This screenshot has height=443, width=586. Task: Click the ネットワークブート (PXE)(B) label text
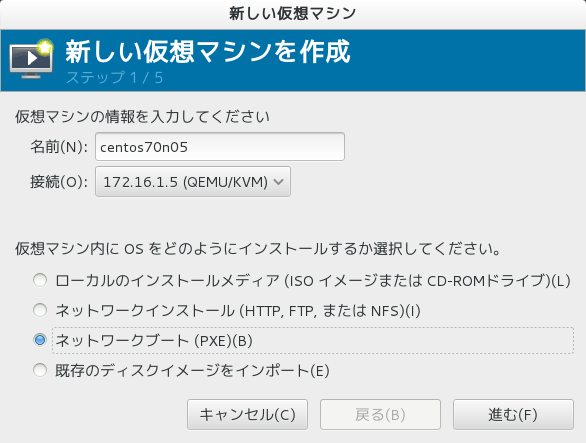pos(154,341)
